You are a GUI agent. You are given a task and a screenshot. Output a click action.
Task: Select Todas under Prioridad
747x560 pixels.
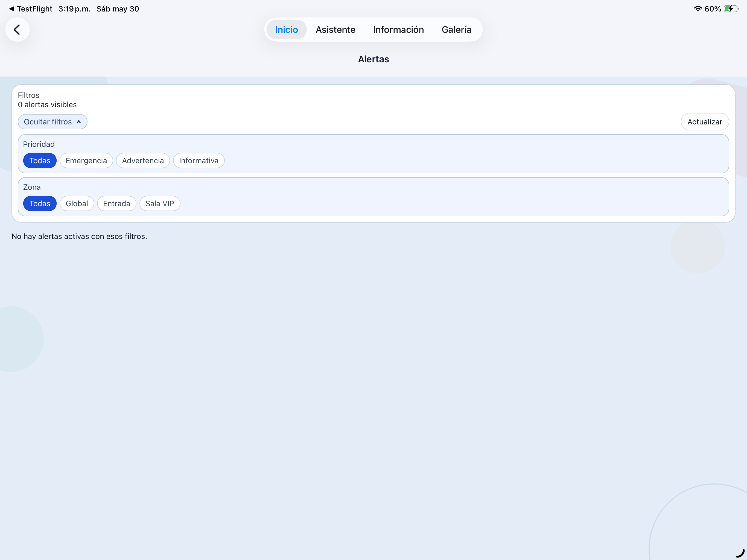pyautogui.click(x=40, y=161)
